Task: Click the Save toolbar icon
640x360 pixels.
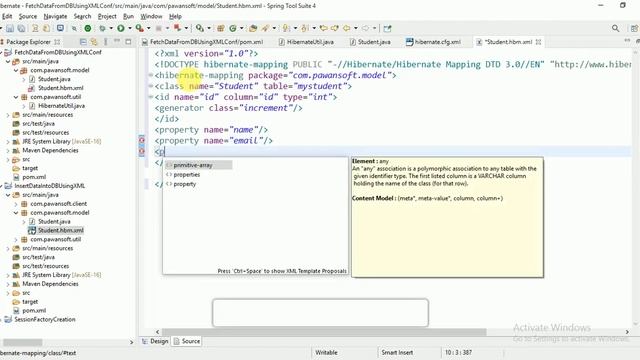Action: pyautogui.click(x=10, y=28)
